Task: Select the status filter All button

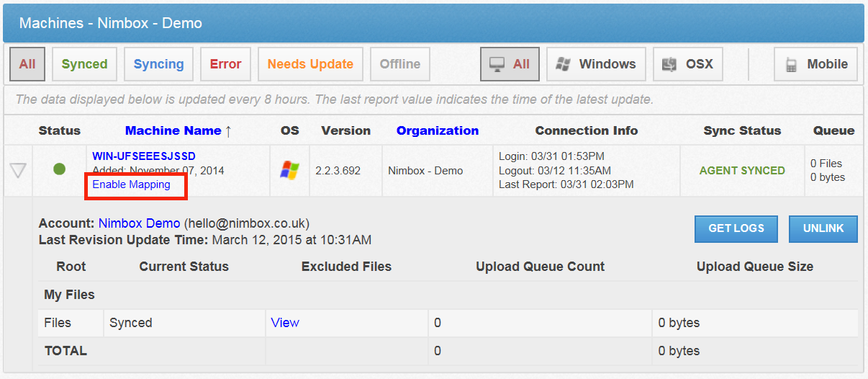Action: point(27,64)
